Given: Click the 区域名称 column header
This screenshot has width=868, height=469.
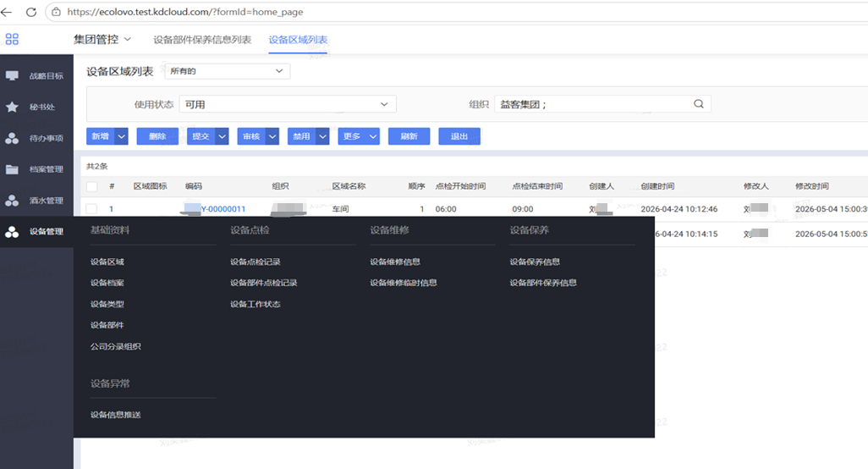Looking at the screenshot, I should point(349,186).
